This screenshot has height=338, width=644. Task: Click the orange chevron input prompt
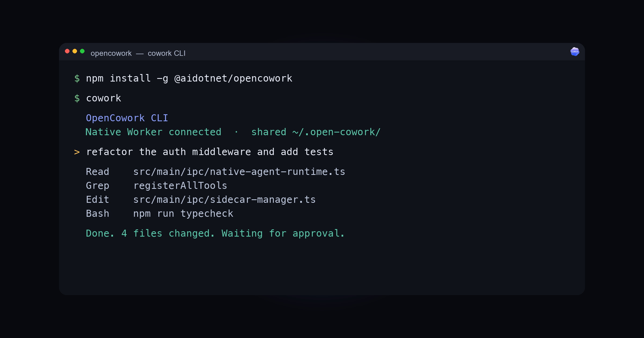pyautogui.click(x=77, y=152)
